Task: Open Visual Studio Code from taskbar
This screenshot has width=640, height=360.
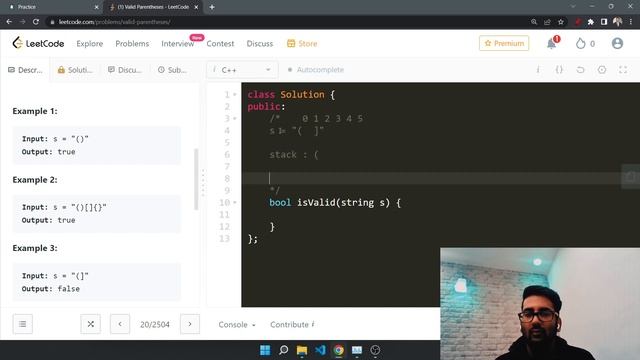Action: pyautogui.click(x=320, y=350)
